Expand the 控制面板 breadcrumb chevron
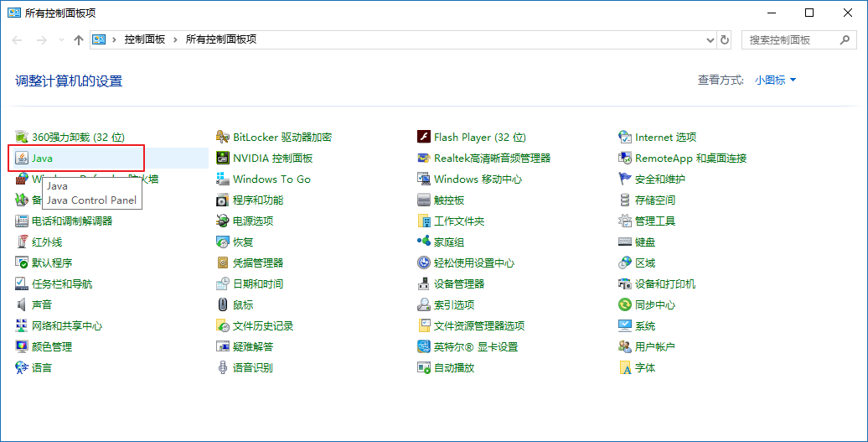 [175, 39]
